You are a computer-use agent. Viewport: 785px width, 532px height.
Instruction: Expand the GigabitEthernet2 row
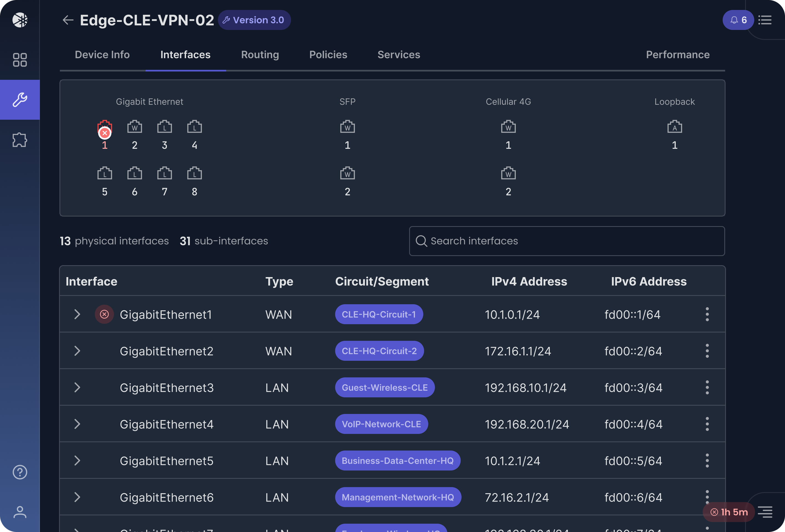click(x=77, y=351)
